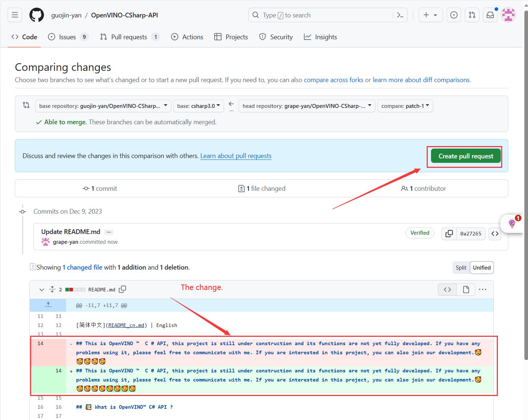Open OpenVINO-CSharp-API repository link

coord(125,15)
